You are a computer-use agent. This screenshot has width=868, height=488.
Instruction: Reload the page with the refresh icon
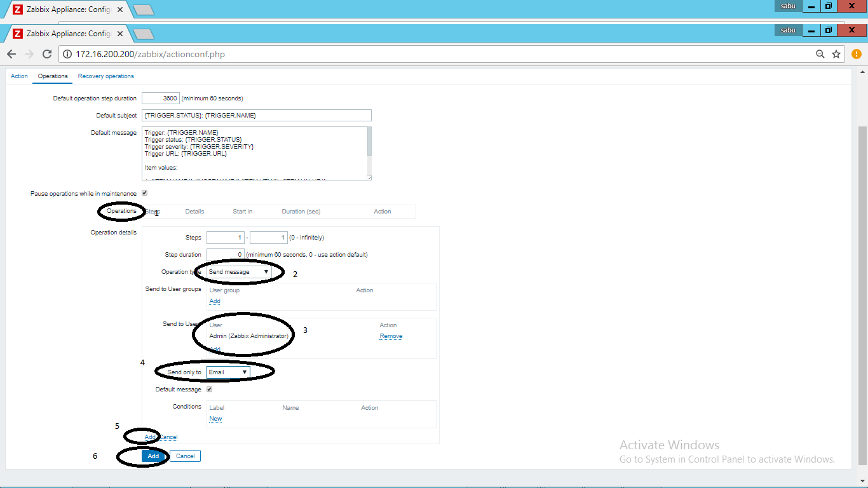click(x=46, y=54)
